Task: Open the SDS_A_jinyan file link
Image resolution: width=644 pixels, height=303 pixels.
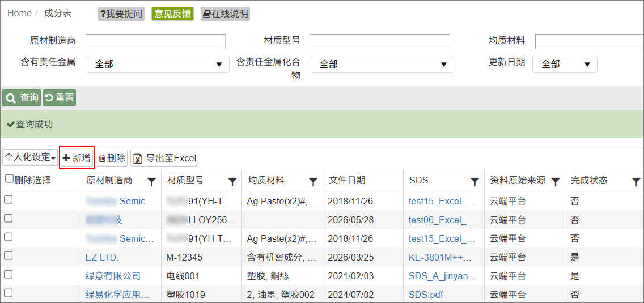Action: coord(443,276)
